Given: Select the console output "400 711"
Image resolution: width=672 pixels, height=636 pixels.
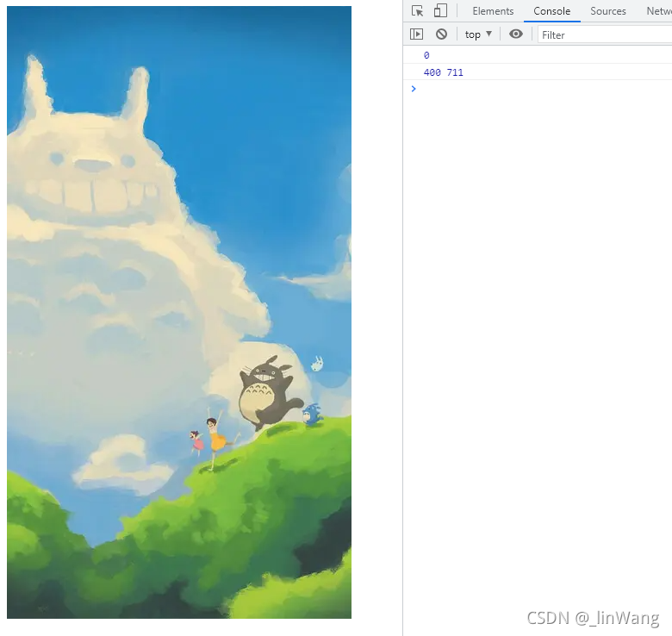Looking at the screenshot, I should pos(443,72).
